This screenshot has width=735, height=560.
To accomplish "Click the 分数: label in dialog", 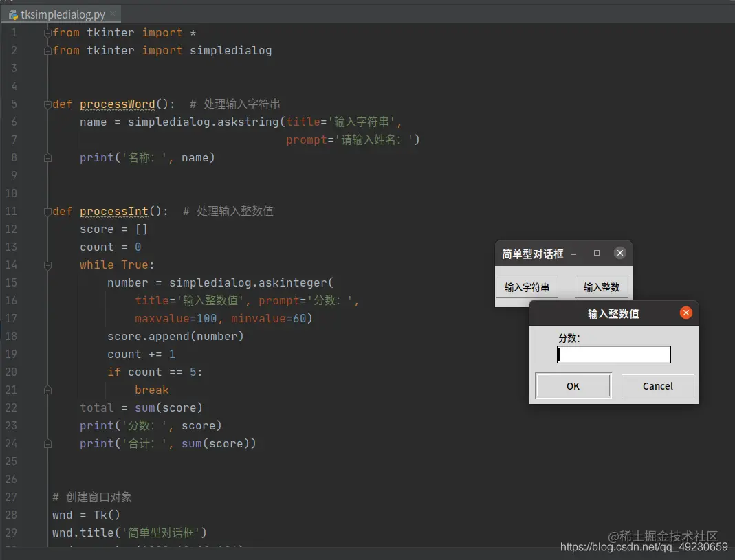I will point(569,338).
